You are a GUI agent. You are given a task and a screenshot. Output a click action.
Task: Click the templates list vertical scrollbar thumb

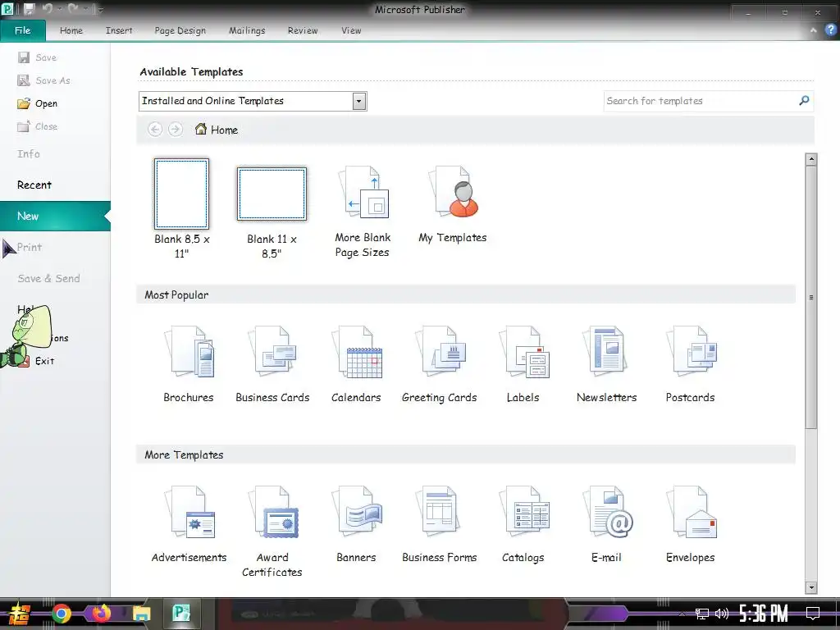coord(811,297)
